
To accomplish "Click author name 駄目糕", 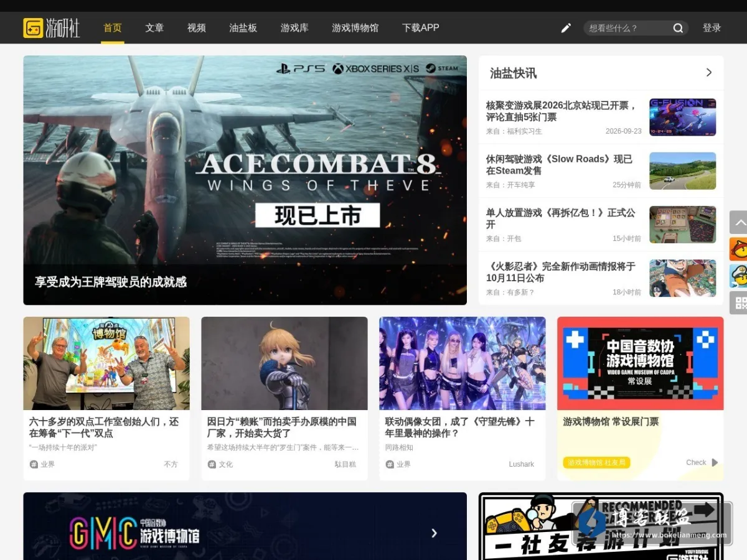I will tap(345, 464).
